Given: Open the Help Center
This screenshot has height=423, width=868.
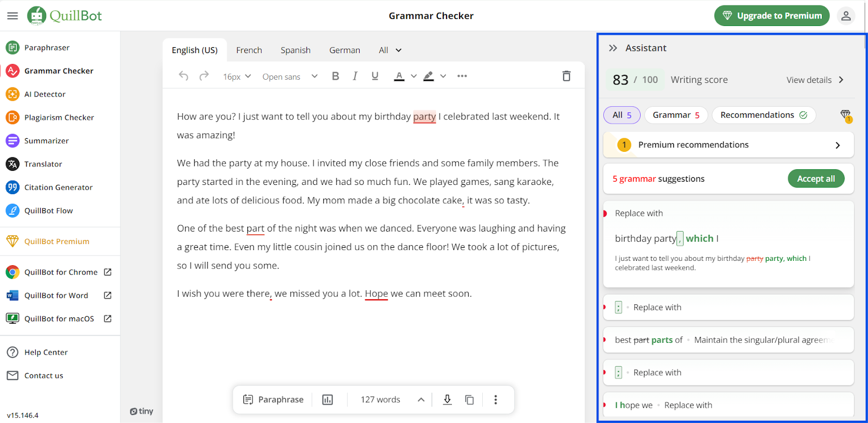Looking at the screenshot, I should coord(37,352).
